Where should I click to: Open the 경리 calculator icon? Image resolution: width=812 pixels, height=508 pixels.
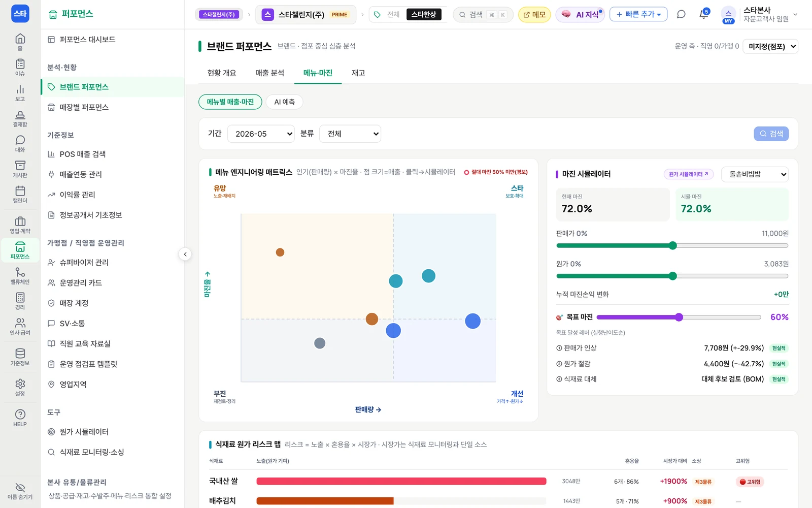point(20,301)
